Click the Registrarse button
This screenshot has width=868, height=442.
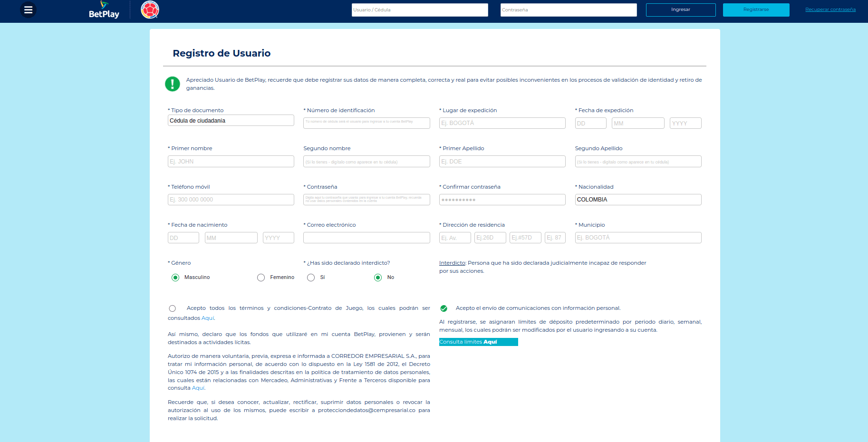click(756, 10)
